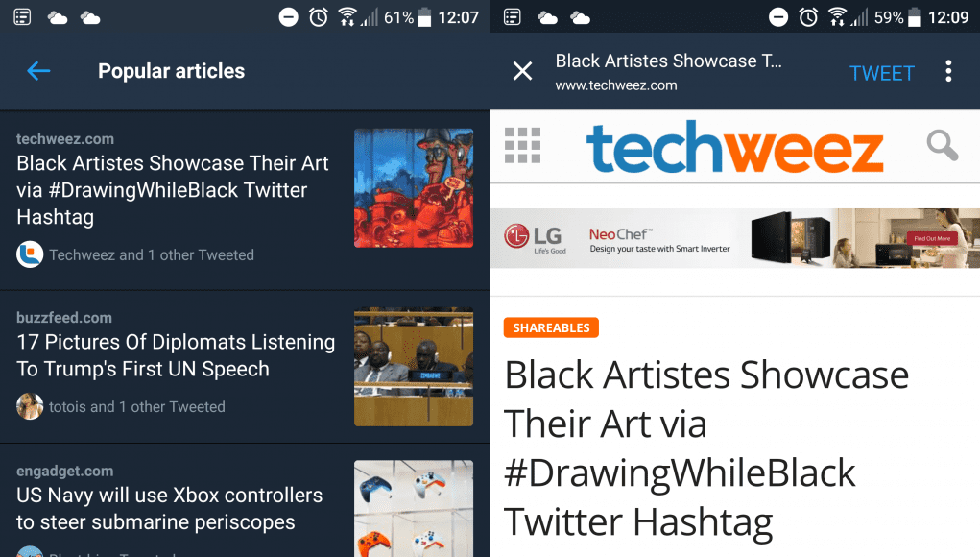
Task: Open 'US Navy will use Xbox controllers' headline
Action: 169,508
